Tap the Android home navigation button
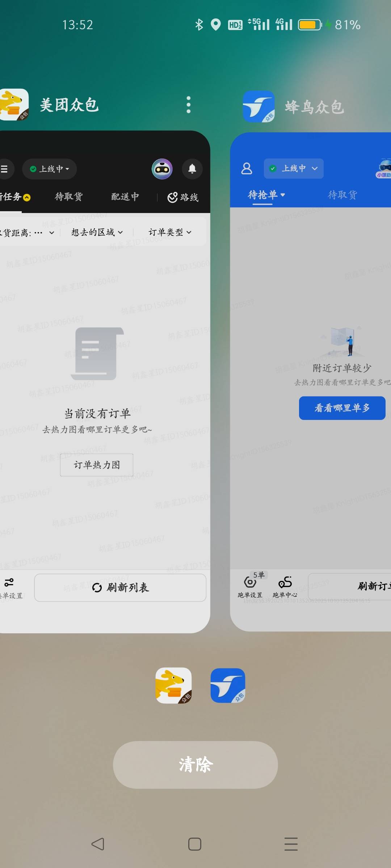Image resolution: width=391 pixels, height=868 pixels. click(x=195, y=844)
